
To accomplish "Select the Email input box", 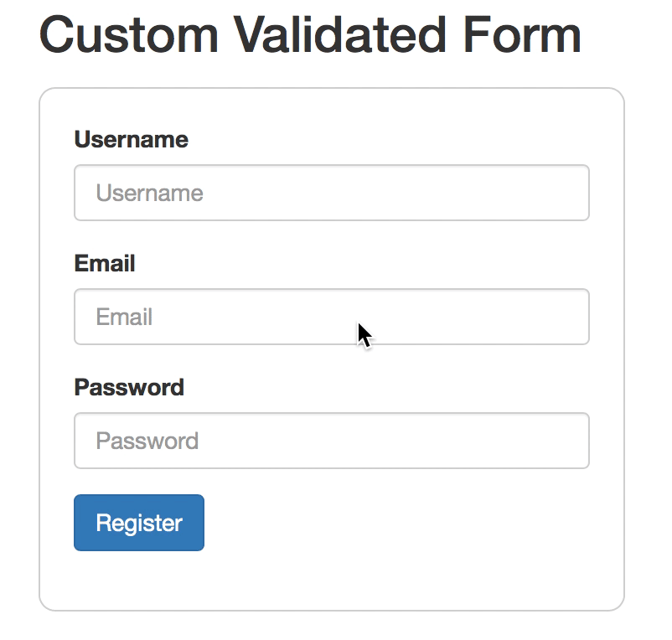I will [332, 317].
